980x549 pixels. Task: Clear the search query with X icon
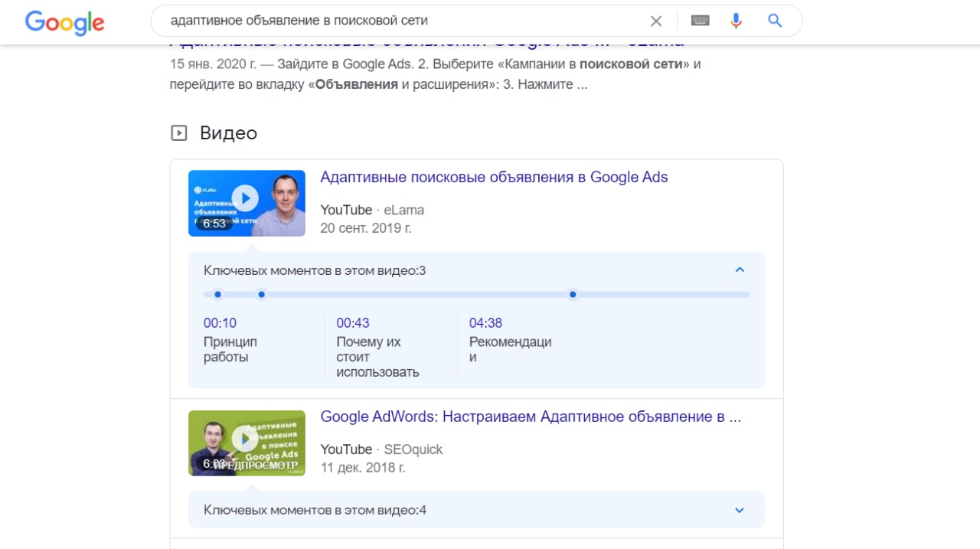656,21
